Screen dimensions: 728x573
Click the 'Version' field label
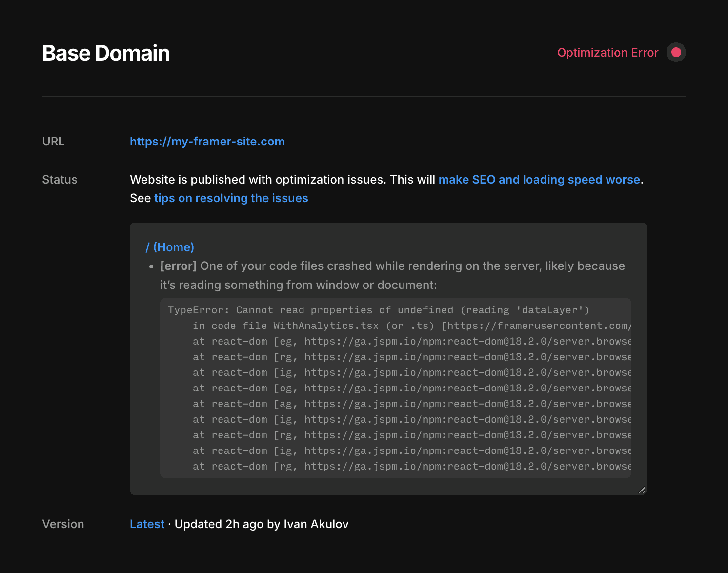pyautogui.click(x=63, y=524)
